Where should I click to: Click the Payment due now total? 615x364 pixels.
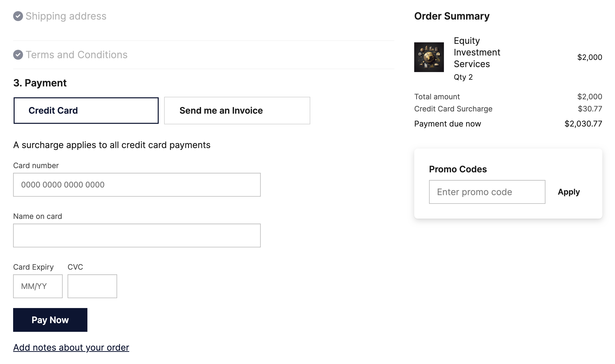click(583, 123)
